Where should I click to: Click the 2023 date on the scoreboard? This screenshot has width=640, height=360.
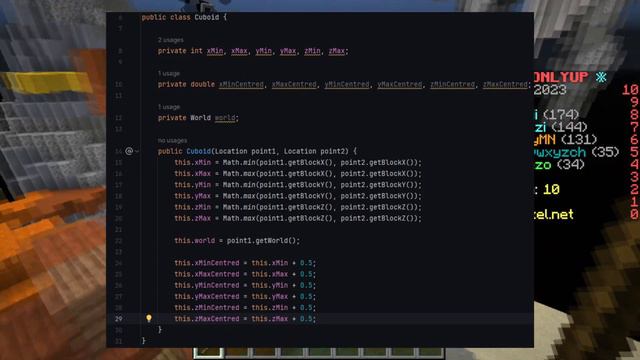tap(550, 90)
